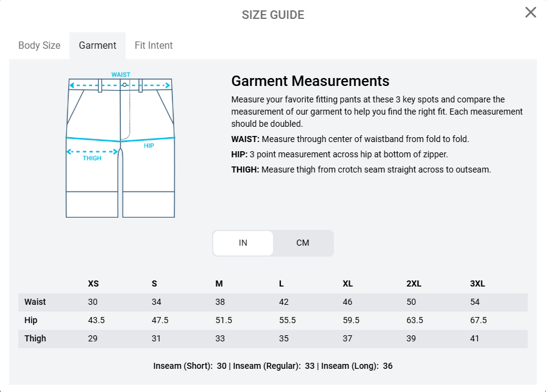The width and height of the screenshot is (546, 392).
Task: Switch units to centimeters (CM)
Action: point(303,243)
